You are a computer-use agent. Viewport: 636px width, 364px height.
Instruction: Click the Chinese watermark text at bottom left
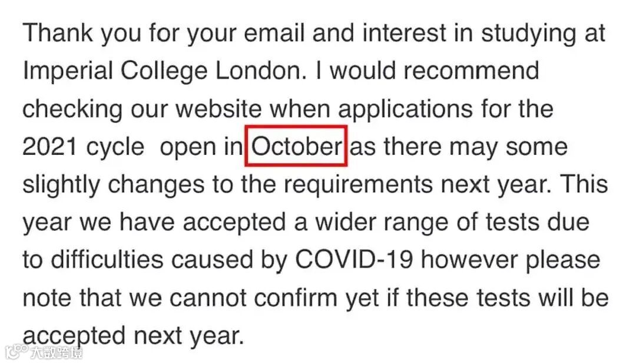pos(57,352)
